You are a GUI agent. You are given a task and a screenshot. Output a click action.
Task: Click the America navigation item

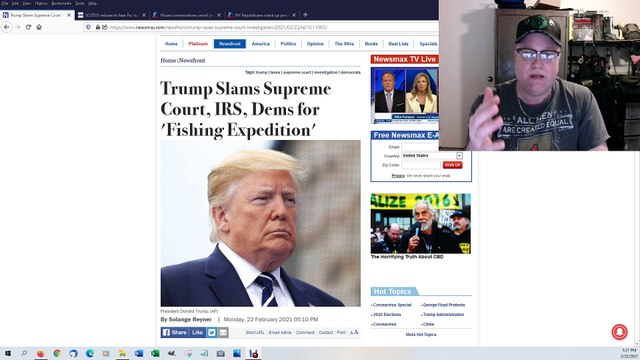click(x=260, y=44)
